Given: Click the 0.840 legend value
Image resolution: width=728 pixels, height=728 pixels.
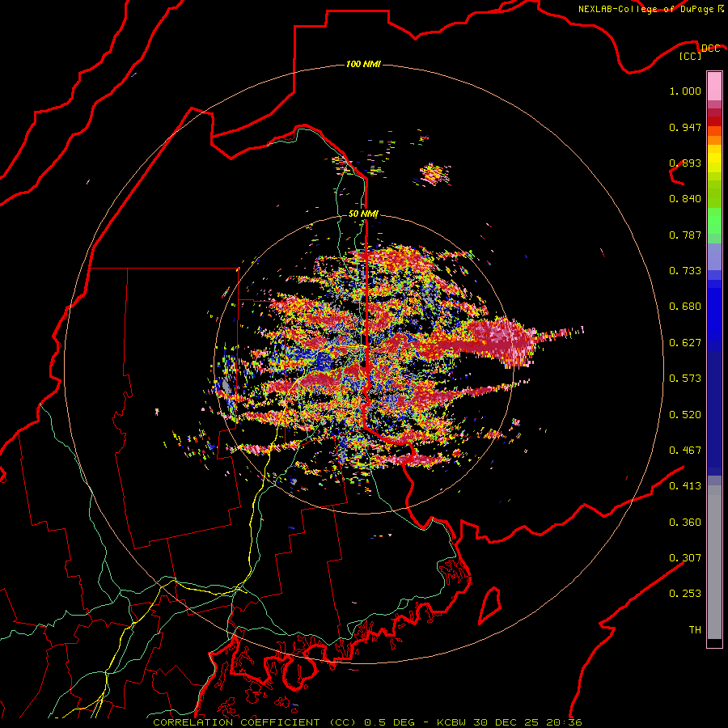Looking at the screenshot, I should click(685, 199).
